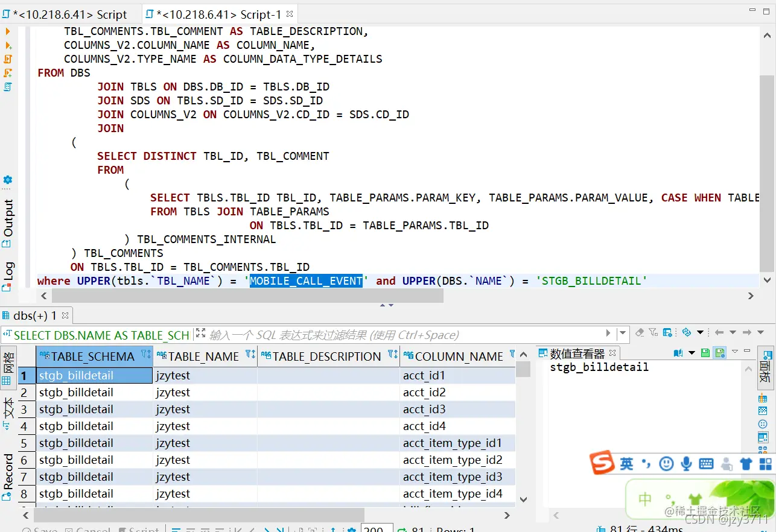
Task: Open the Sogou toolbox grid icon
Action: point(765,463)
